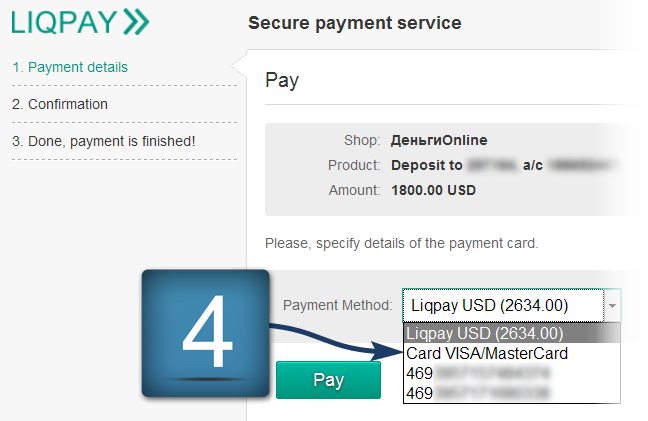Click the Payment Method combo box field

coord(503,305)
